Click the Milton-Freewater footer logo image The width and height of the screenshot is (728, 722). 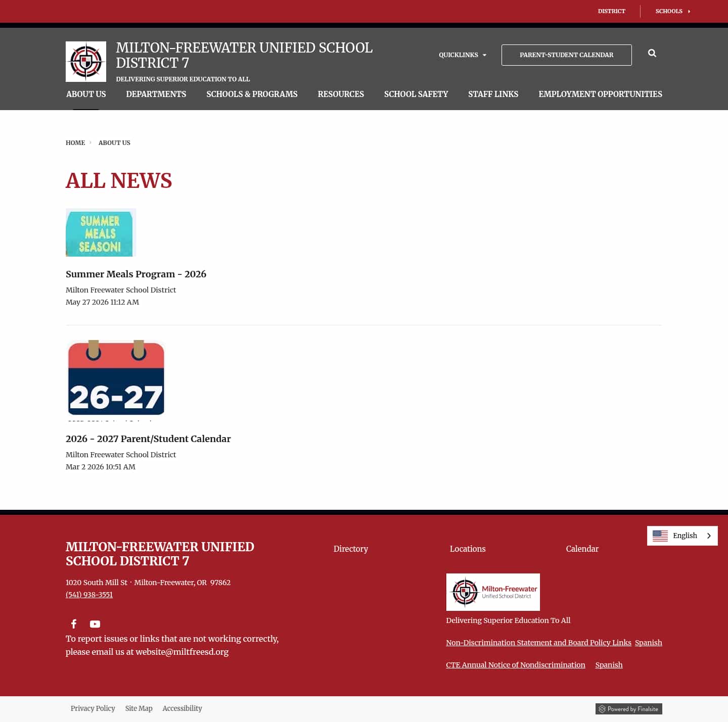click(x=493, y=592)
